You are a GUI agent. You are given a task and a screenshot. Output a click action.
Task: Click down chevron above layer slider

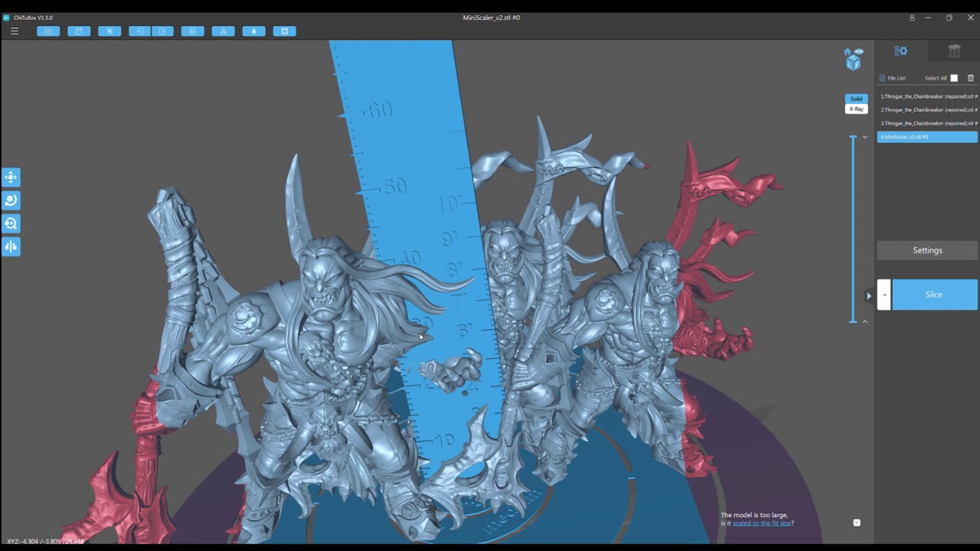(865, 137)
